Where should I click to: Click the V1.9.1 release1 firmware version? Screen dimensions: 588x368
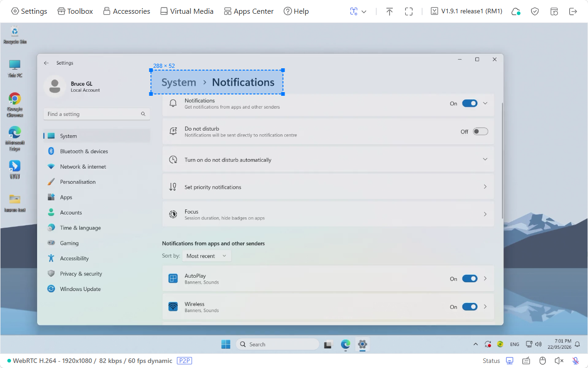pos(467,11)
